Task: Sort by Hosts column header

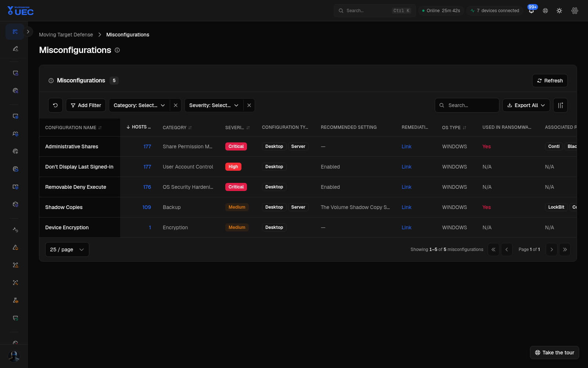Action: (x=139, y=127)
